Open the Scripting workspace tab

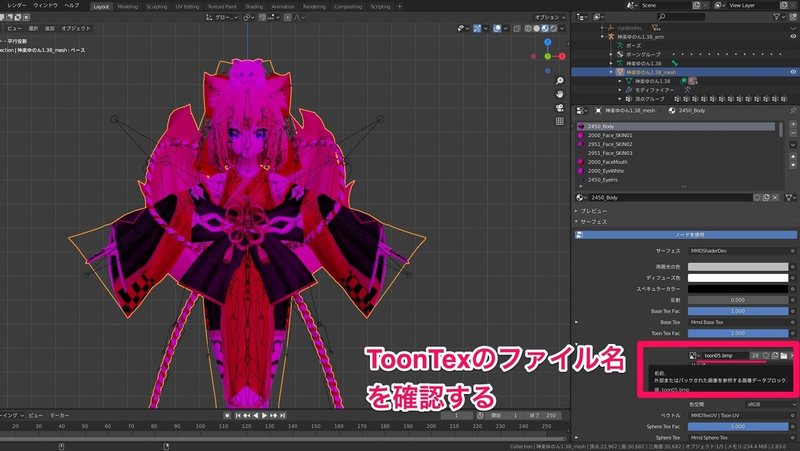pos(380,7)
